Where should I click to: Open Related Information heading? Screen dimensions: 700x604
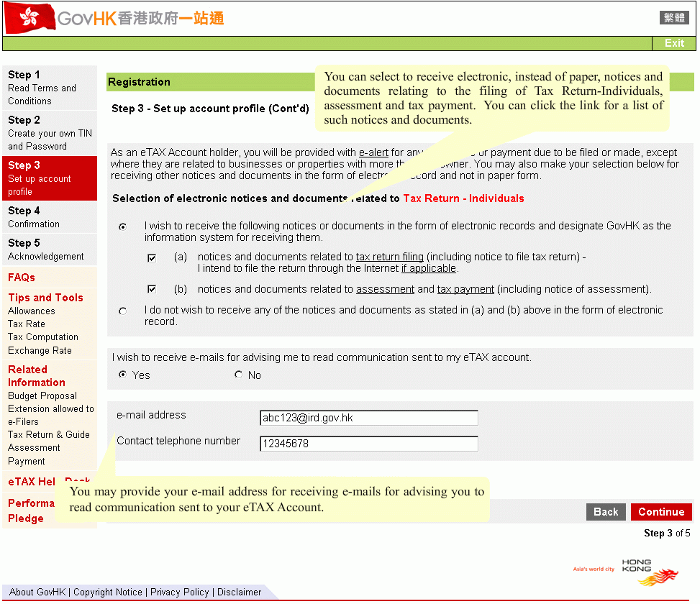click(37, 376)
